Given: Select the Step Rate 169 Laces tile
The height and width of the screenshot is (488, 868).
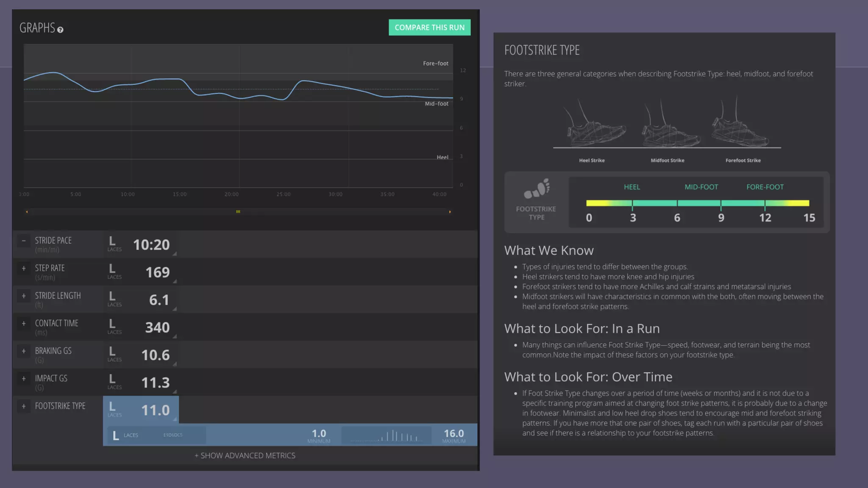Looking at the screenshot, I should click(x=141, y=272).
